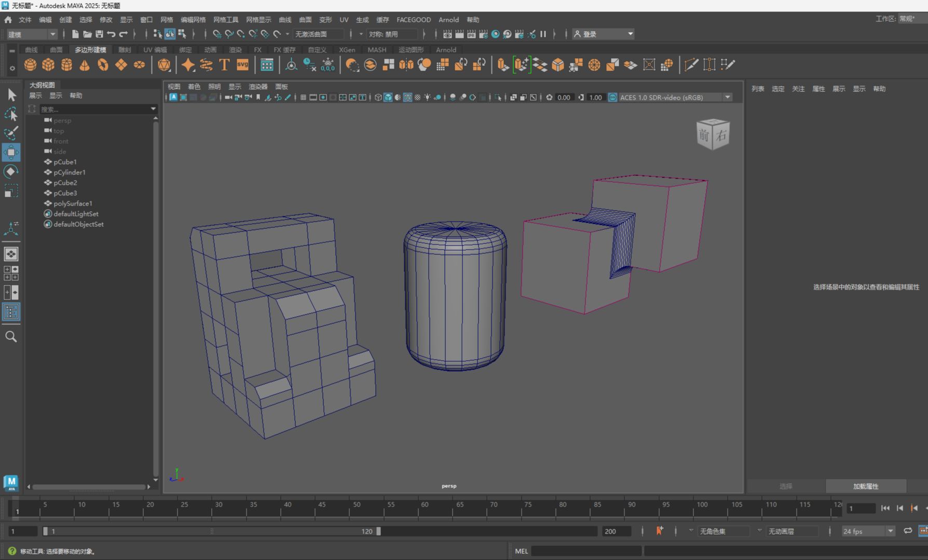Screen dimensions: 928x560
Task: Click the 加载属性 button
Action: [x=866, y=486]
